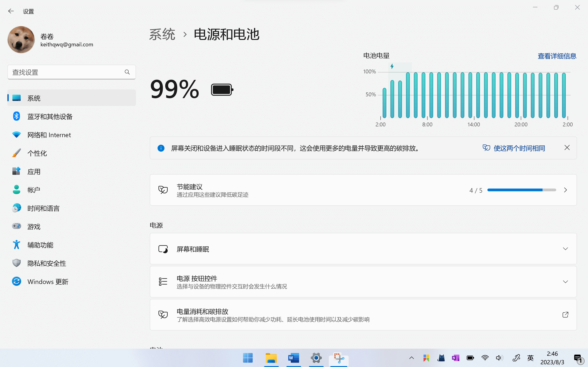This screenshot has height=367, width=588.
Task: Open Windows 更新 from sidebar
Action: pos(48,282)
